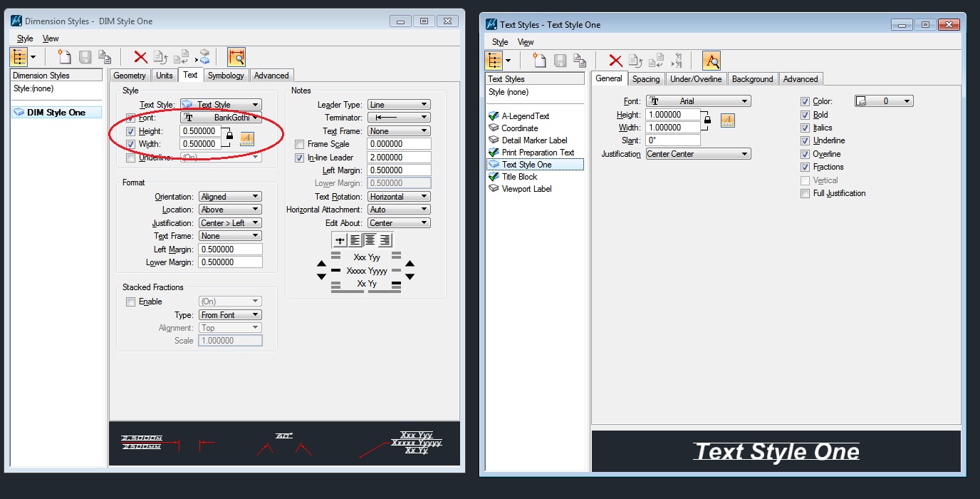Toggle the text style preview magnifier icon
This screenshot has width=980, height=499.
pyautogui.click(x=711, y=61)
